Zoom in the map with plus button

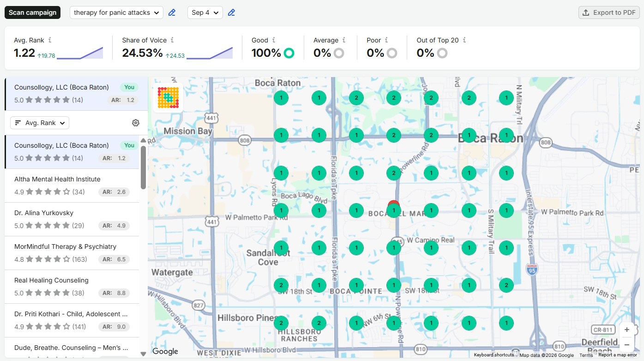point(626,330)
